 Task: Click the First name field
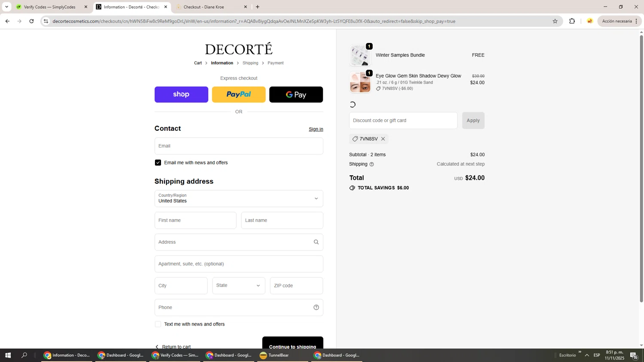click(195, 220)
